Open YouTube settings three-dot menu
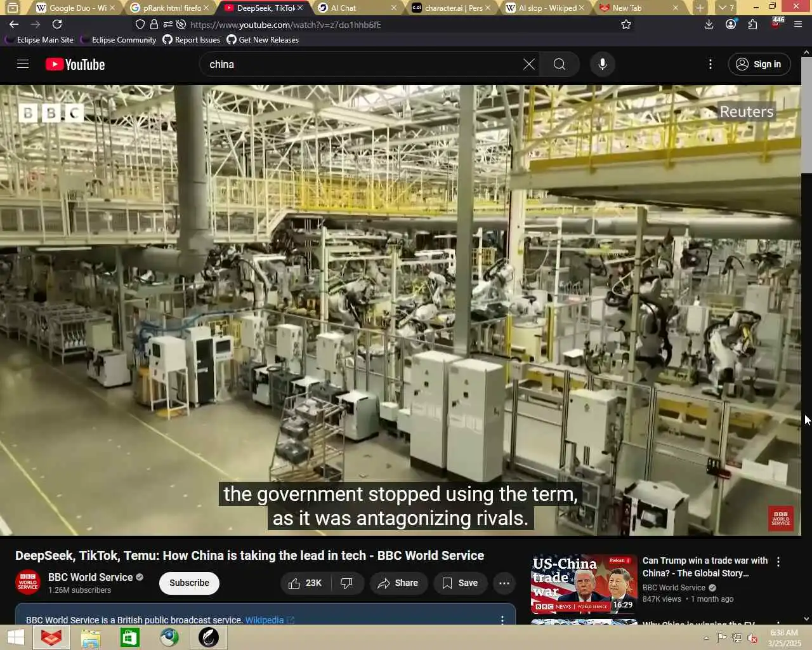Image resolution: width=812 pixels, height=650 pixels. pyautogui.click(x=710, y=64)
